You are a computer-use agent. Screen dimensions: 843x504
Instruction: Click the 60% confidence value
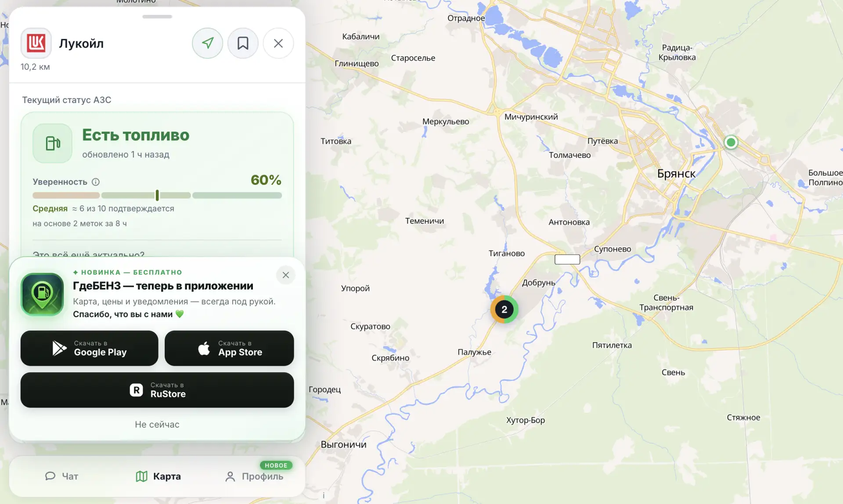(x=266, y=180)
